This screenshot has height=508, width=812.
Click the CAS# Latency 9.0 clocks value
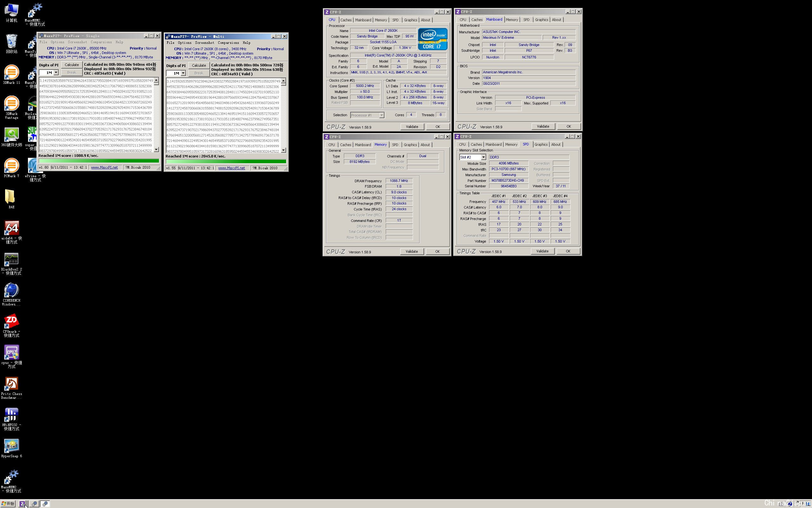399,192
